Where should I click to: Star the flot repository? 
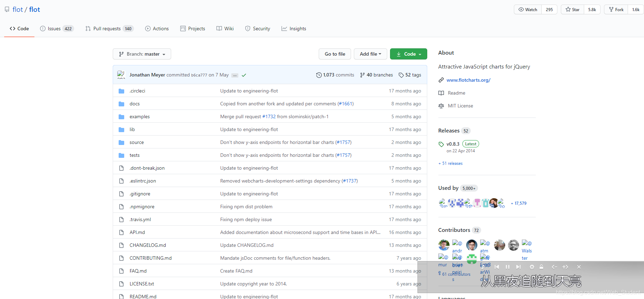[572, 9]
